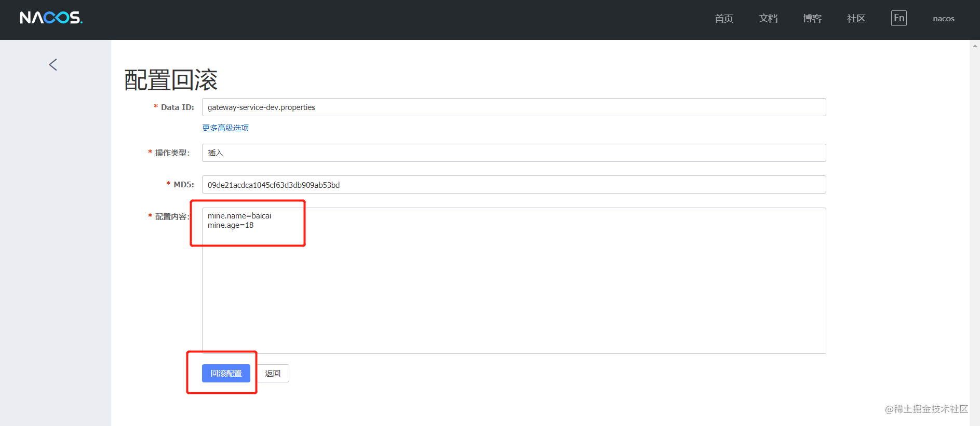
Task: Focus the MD5 input field
Action: pos(514,185)
